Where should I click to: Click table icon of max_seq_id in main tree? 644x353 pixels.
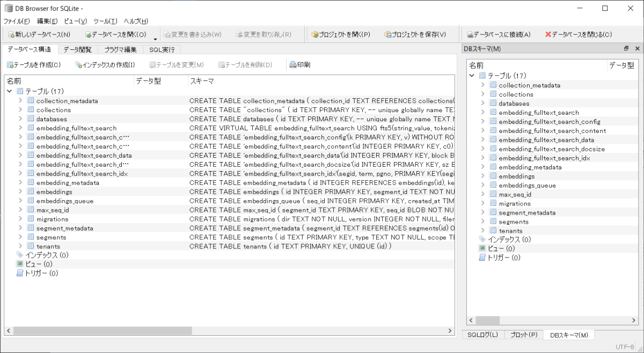[31, 210]
